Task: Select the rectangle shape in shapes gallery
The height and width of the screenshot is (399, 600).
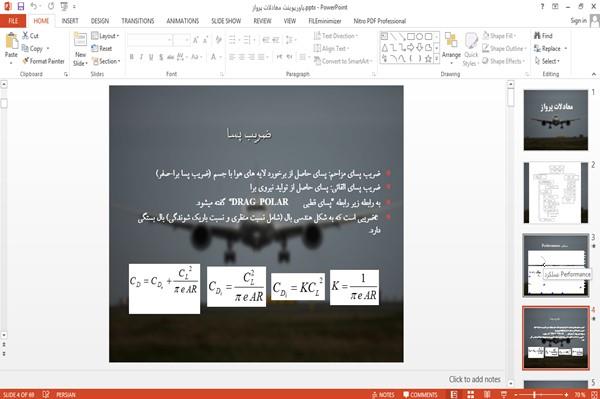Action: [x=411, y=37]
